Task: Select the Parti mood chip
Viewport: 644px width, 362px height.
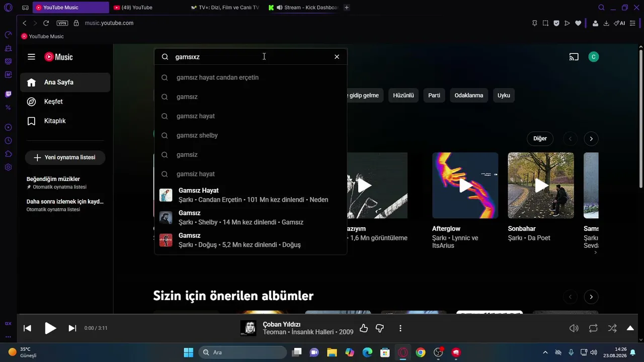Action: pos(434,96)
